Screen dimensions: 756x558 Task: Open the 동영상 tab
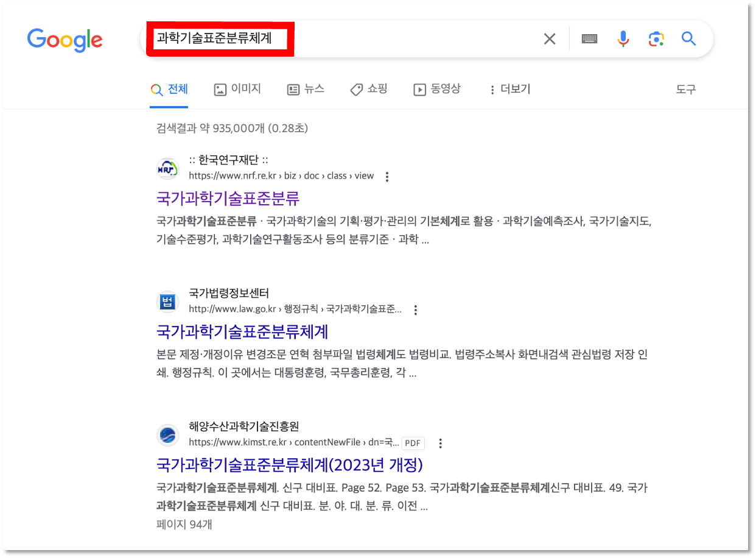pos(437,89)
